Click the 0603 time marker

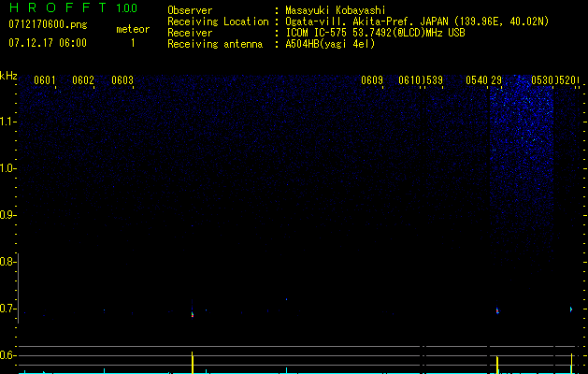122,80
